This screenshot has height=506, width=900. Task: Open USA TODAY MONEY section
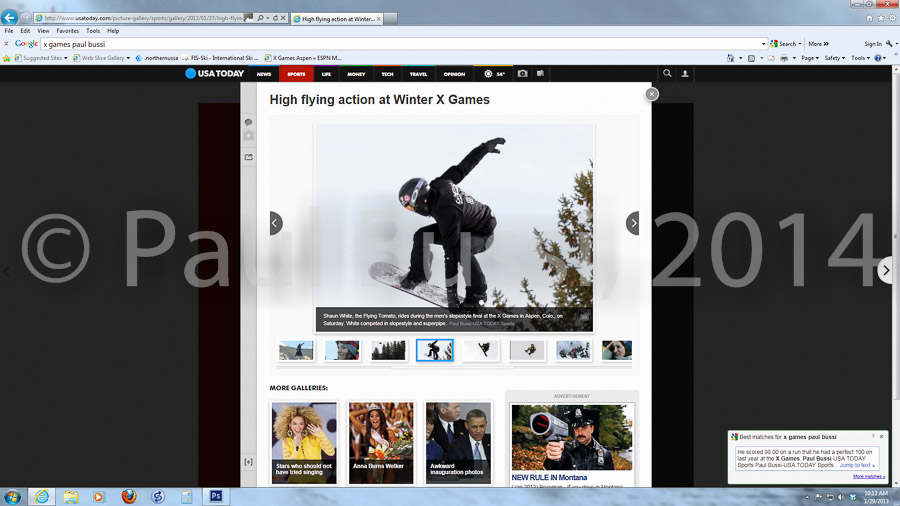(356, 74)
